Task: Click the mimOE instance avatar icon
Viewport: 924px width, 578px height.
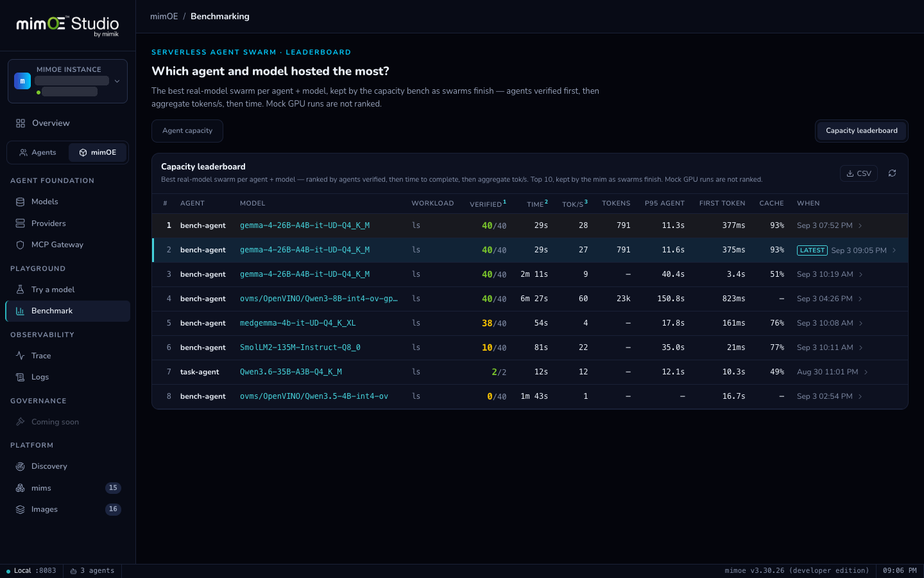Action: [x=22, y=81]
